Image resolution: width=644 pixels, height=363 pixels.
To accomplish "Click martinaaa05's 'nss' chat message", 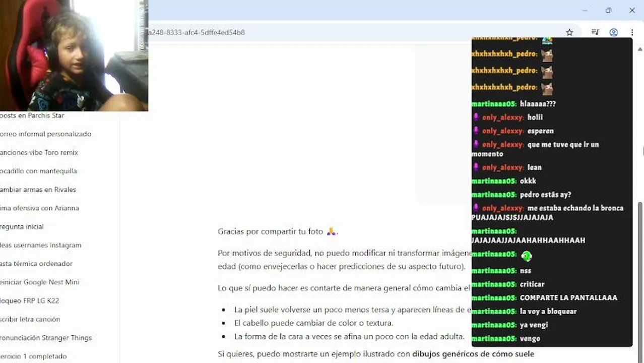I will 526,271.
